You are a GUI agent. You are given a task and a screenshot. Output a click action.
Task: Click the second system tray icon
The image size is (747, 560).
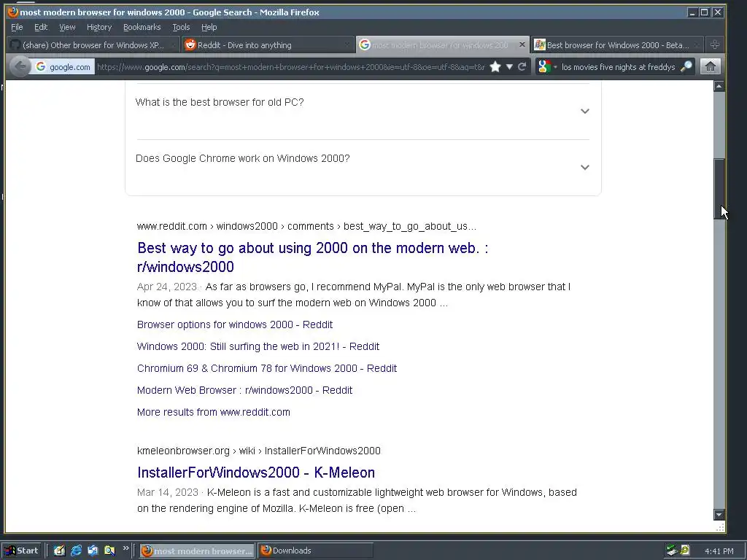coord(685,550)
